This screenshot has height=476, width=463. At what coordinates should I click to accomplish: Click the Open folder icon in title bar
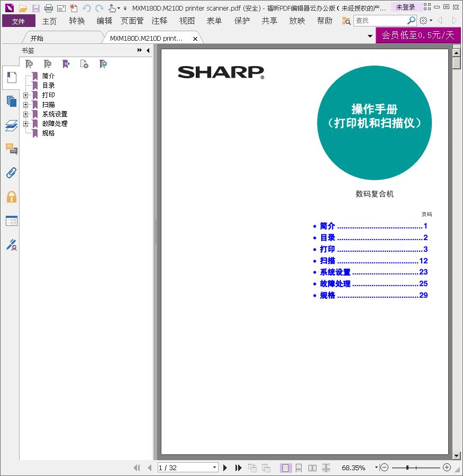[x=23, y=8]
